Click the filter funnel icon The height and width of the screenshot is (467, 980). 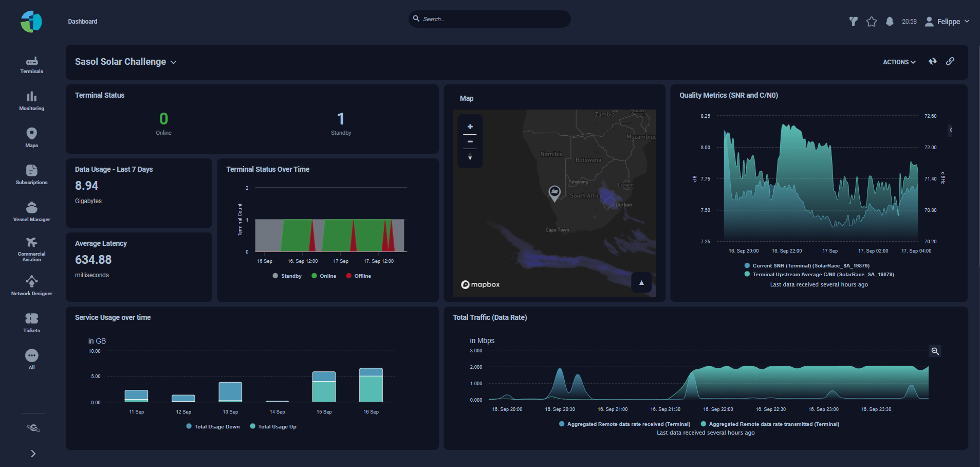coord(854,22)
